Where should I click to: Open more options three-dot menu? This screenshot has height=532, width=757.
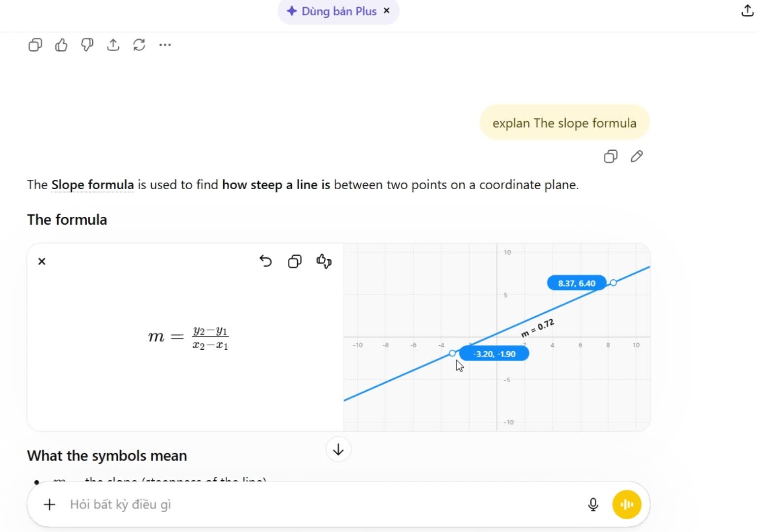165,45
